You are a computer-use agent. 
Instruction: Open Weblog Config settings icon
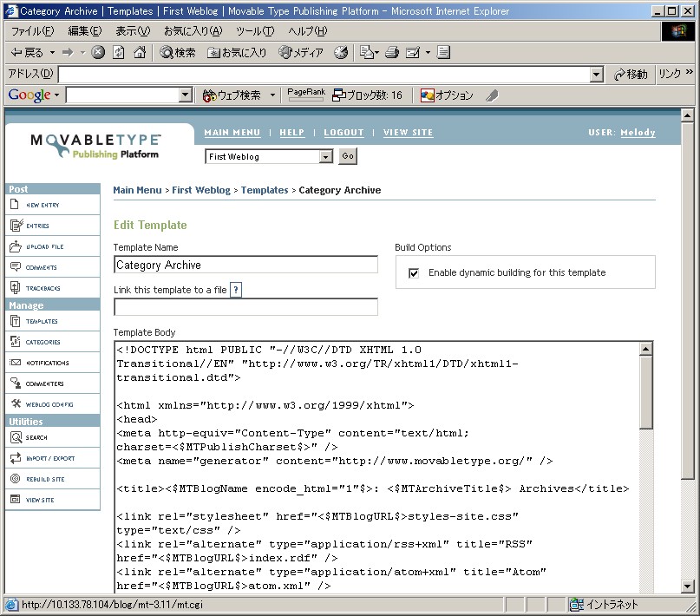pos(16,404)
